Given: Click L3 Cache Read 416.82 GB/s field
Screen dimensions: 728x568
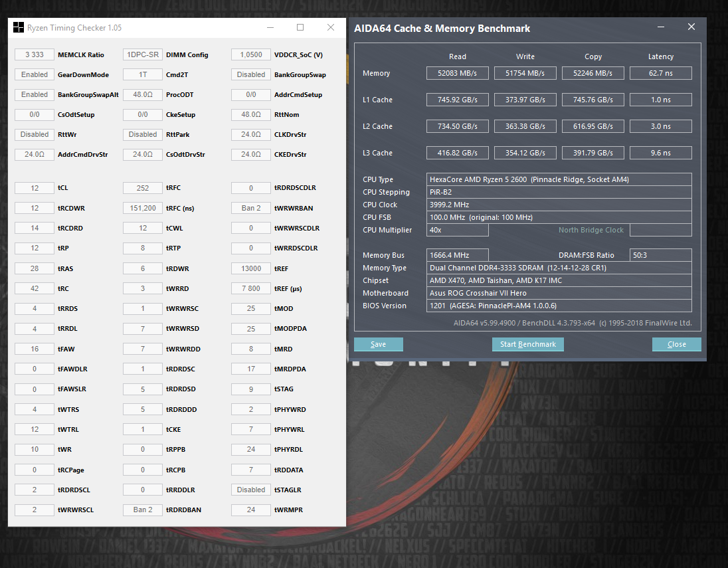Looking at the screenshot, I should point(457,153).
